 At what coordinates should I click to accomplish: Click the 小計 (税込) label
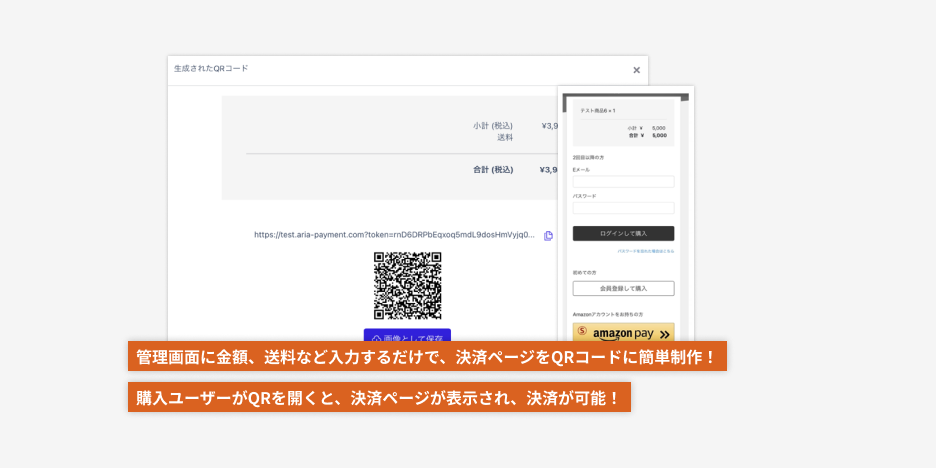[492, 126]
